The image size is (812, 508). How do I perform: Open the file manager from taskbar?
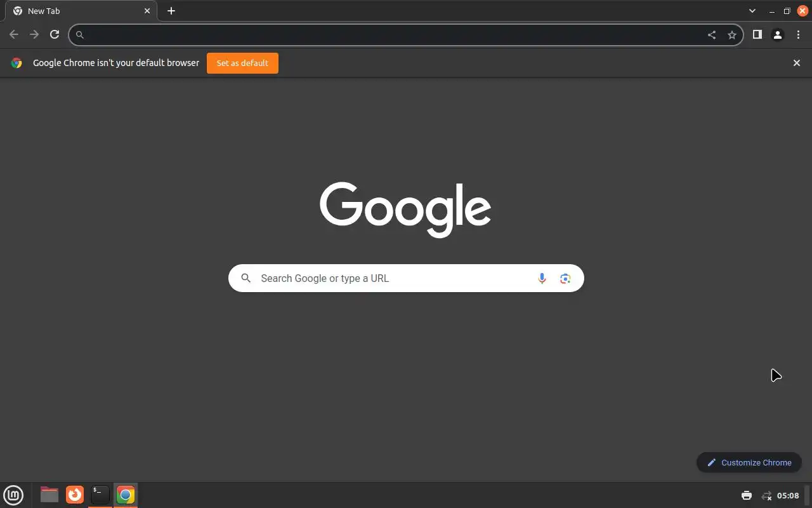tap(49, 495)
